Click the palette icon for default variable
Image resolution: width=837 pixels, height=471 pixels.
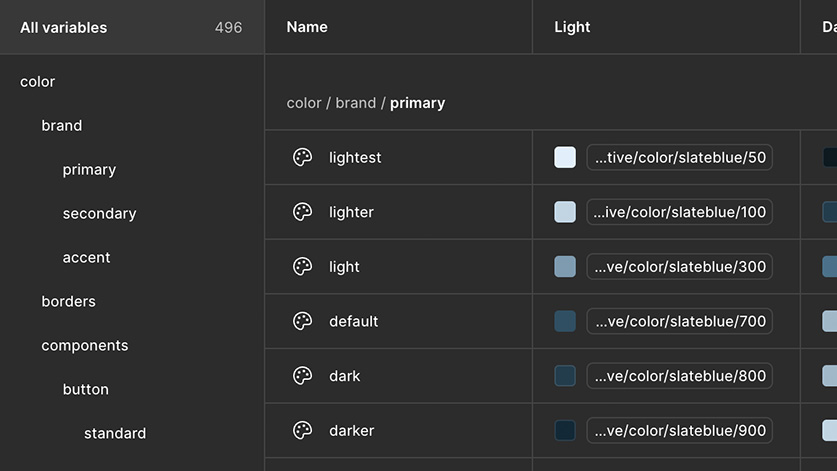point(302,321)
